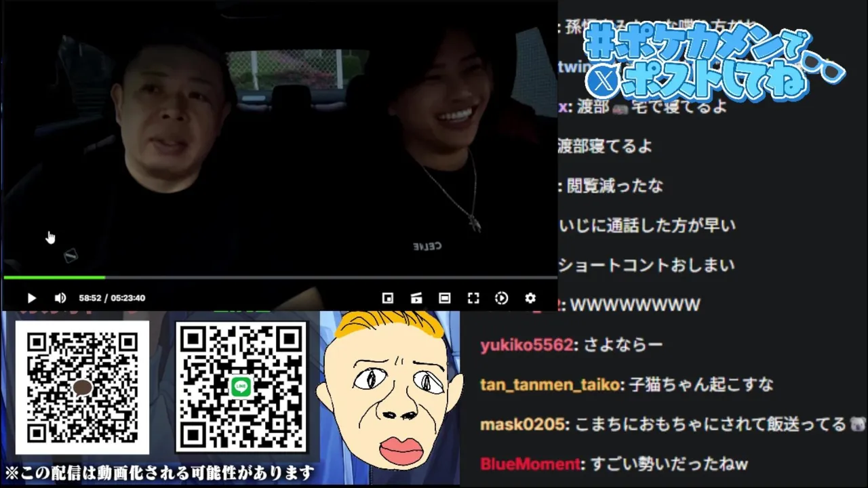This screenshot has height=488, width=868.
Task: Toggle theater mode icon
Action: (444, 298)
